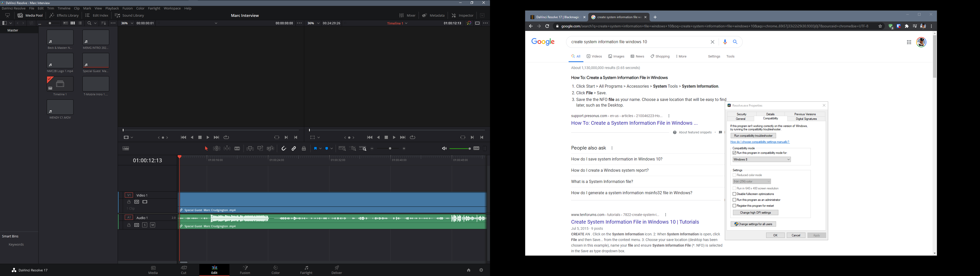Switch to the Security tab in Properties
Screen dimensions: 980x276
point(741,114)
